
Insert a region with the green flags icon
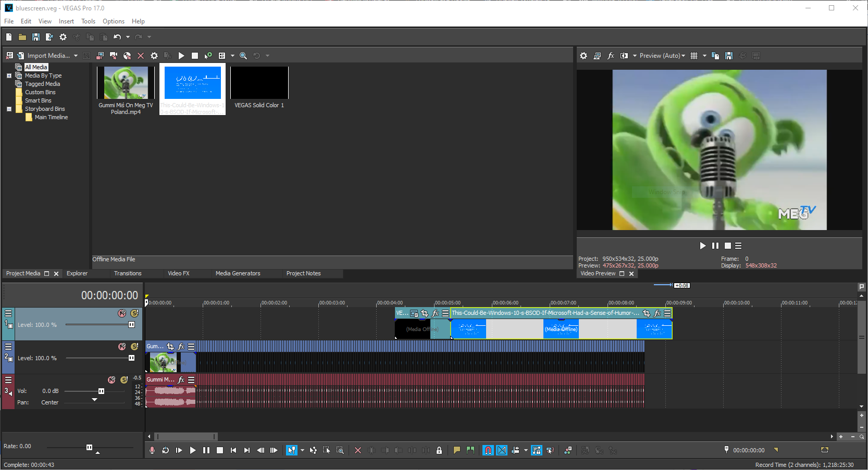coord(470,450)
